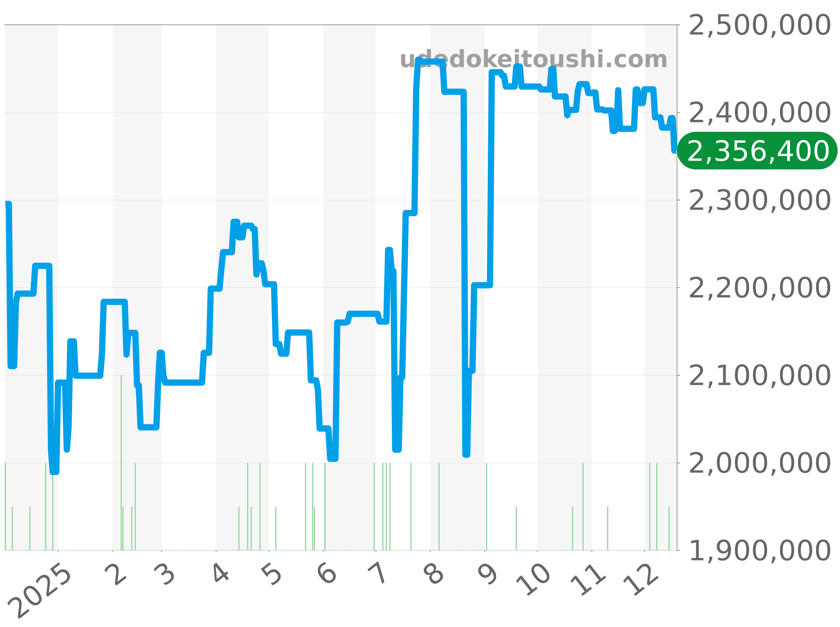Click the 2,500,000 price axis label
The image size is (840, 627).
(759, 25)
